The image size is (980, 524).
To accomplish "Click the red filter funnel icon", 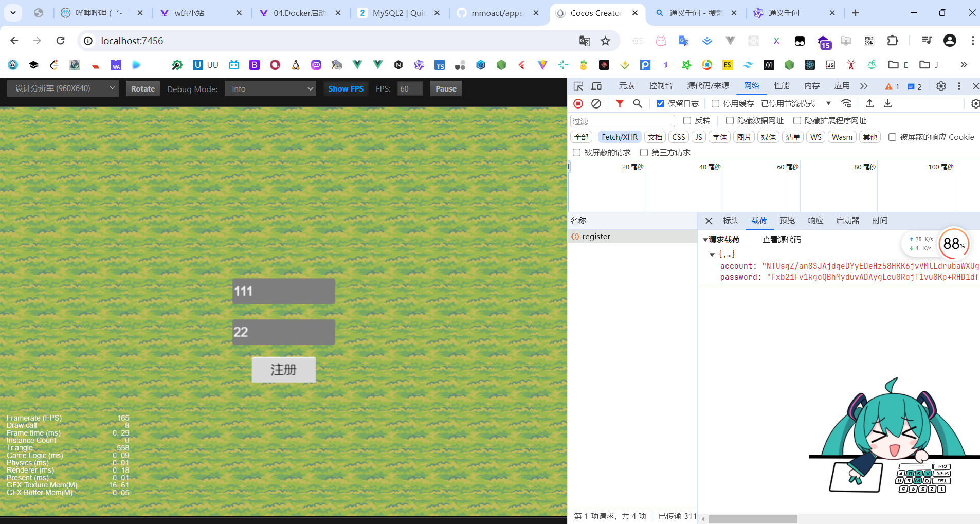I will point(620,104).
